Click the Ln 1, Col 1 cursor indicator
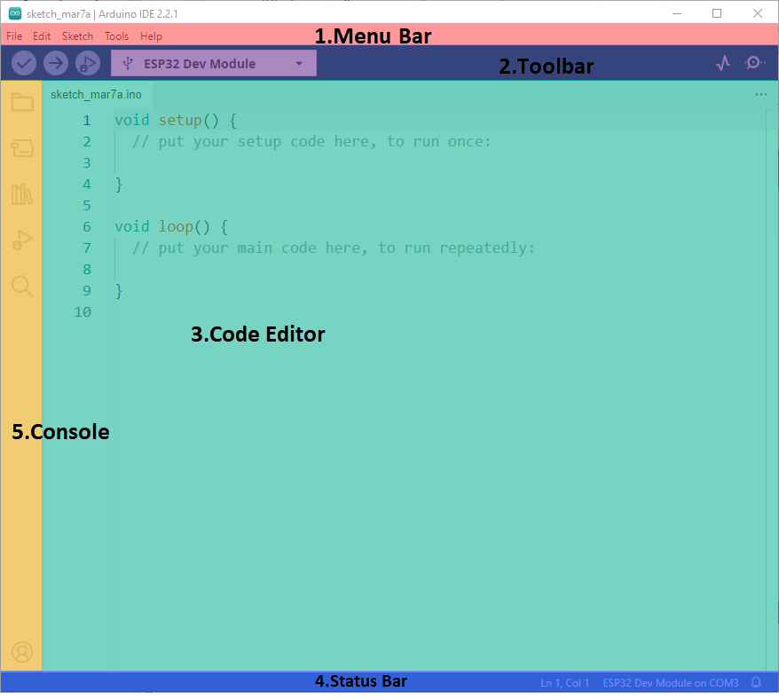779x700 pixels. [565, 682]
